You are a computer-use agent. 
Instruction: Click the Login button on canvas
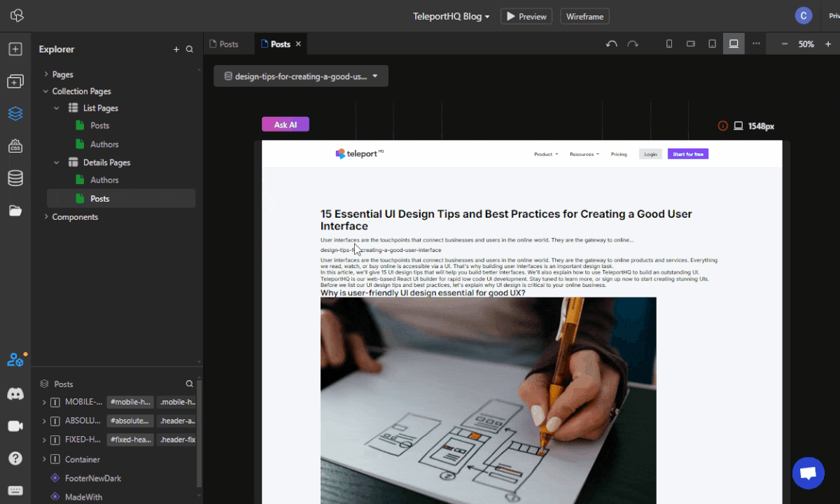coord(650,154)
